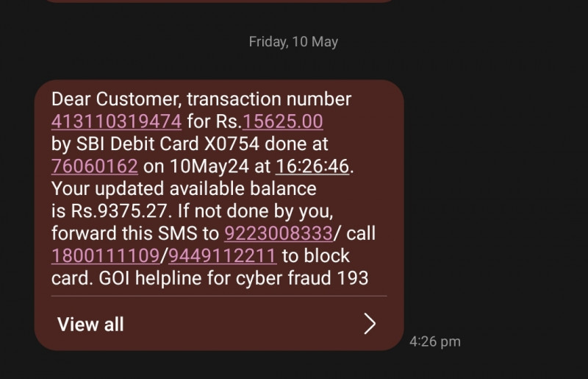Open the View all button
The image size is (588, 379).
pyautogui.click(x=90, y=324)
